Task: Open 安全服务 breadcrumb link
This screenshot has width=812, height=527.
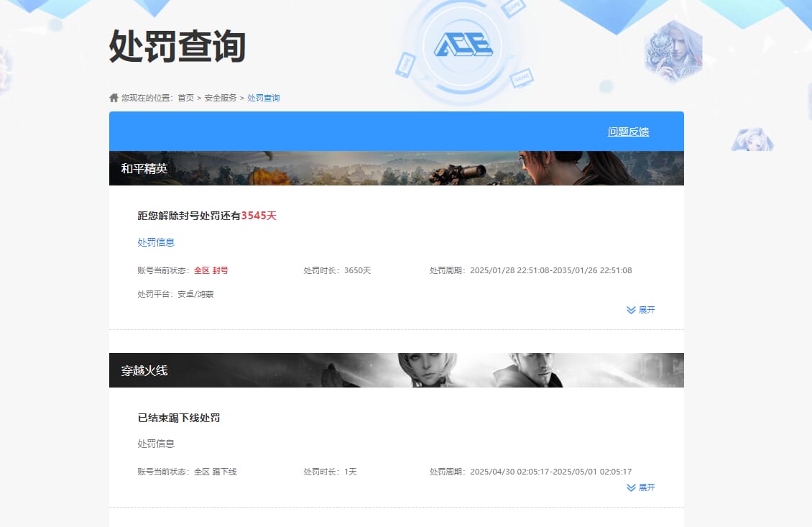Action: pos(221,98)
